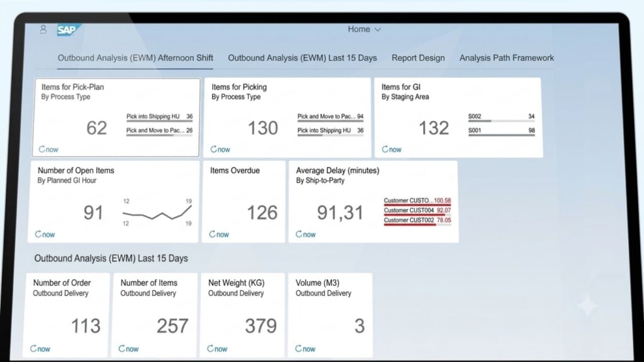Refresh the Net Weight (KG) tile
Viewport: 644px width, 362px height.
coord(217,349)
